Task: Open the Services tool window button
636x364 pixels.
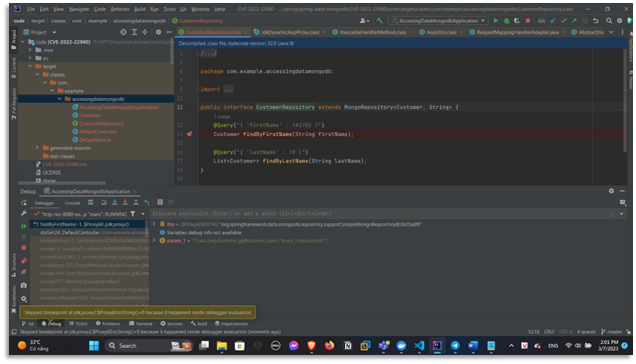Action: [172, 323]
